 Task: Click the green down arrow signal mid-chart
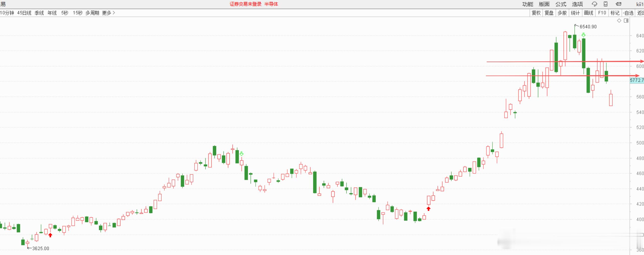point(242,154)
